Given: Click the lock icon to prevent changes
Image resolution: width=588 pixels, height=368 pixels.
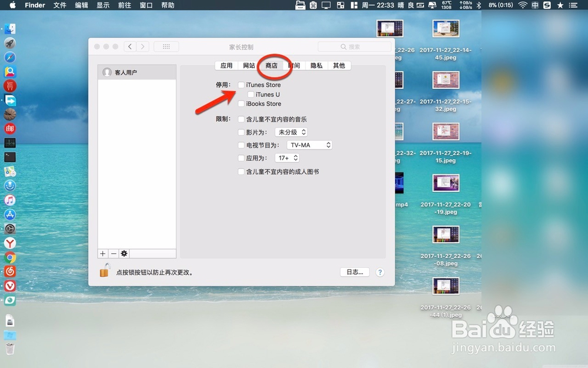Looking at the screenshot, I should pyautogui.click(x=105, y=270).
